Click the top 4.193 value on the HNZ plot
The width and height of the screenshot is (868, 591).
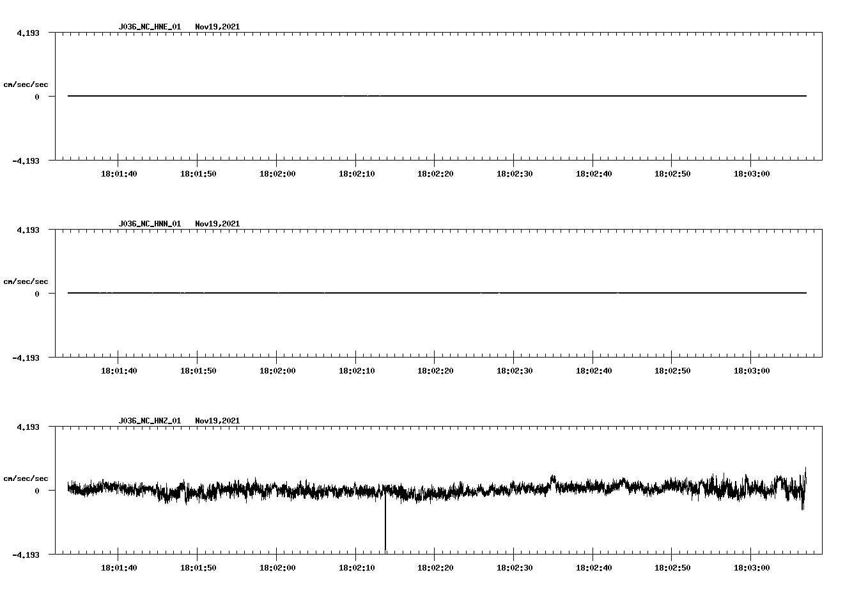tap(27, 427)
